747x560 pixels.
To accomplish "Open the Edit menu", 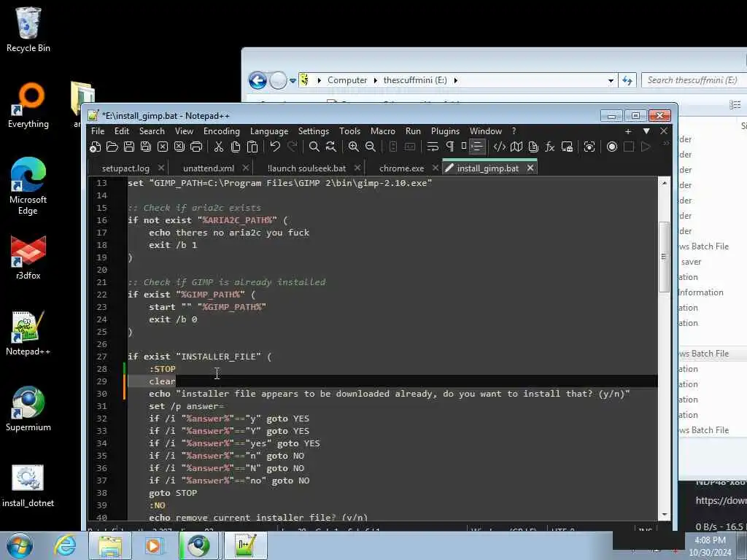I will pyautogui.click(x=122, y=131).
